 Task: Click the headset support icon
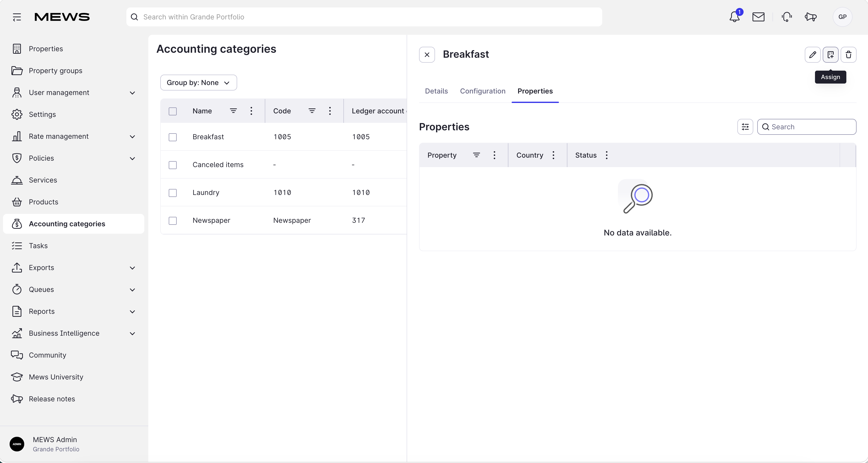pyautogui.click(x=786, y=17)
